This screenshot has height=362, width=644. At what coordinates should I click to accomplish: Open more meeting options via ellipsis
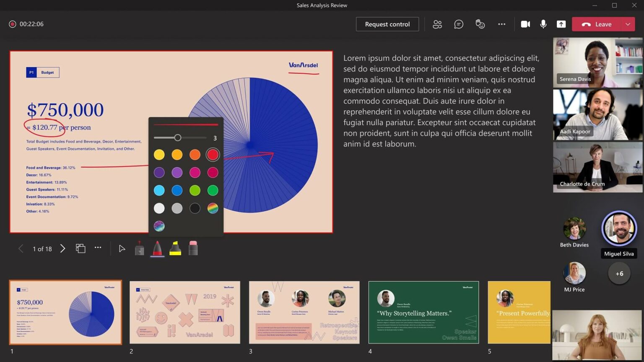click(x=501, y=24)
